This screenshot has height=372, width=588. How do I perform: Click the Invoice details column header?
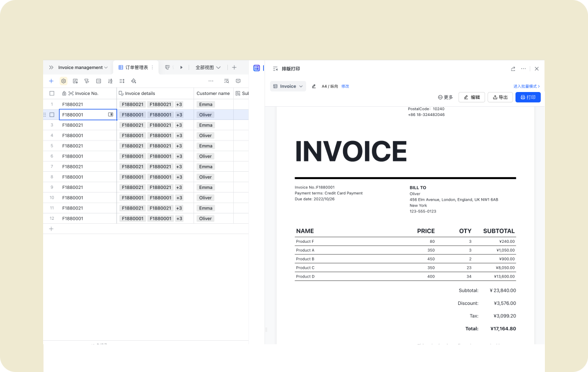155,93
